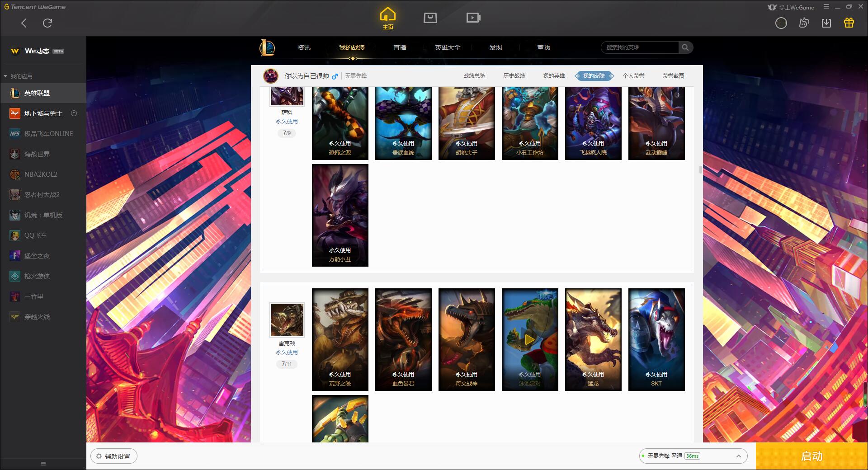Open the 贵族血统 skin card

[x=403, y=123]
